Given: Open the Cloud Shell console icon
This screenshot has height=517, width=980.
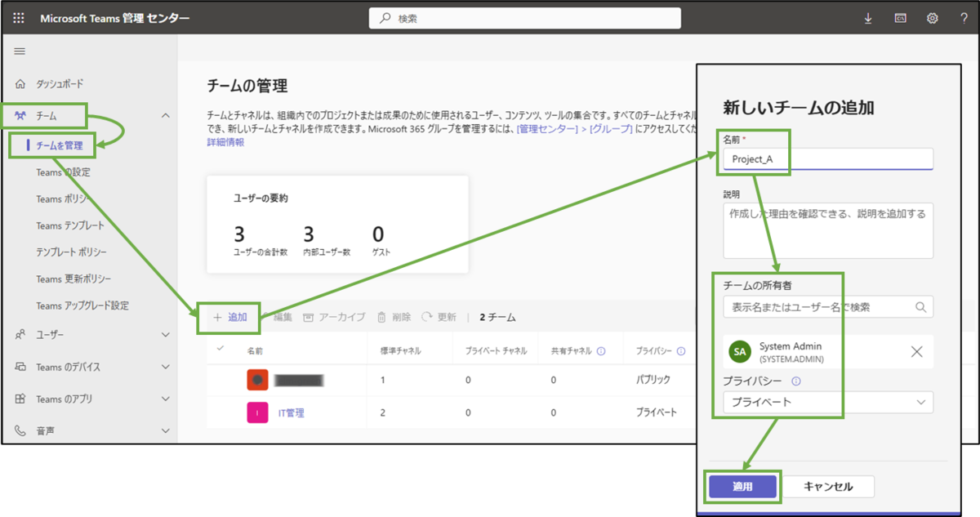Looking at the screenshot, I should pyautogui.click(x=900, y=18).
